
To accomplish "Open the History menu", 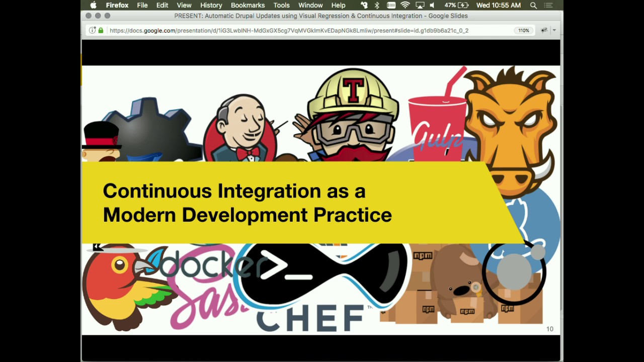I will pos(211,5).
